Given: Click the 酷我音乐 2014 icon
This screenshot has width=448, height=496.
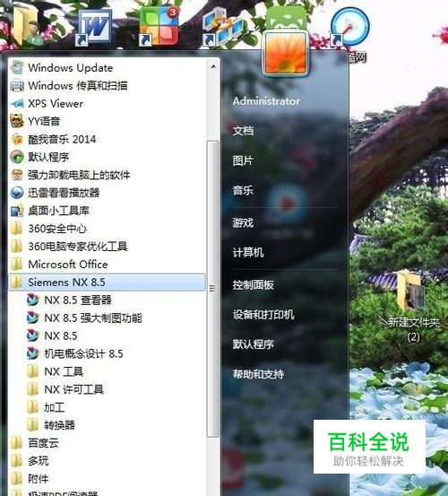Looking at the screenshot, I should tap(17, 139).
